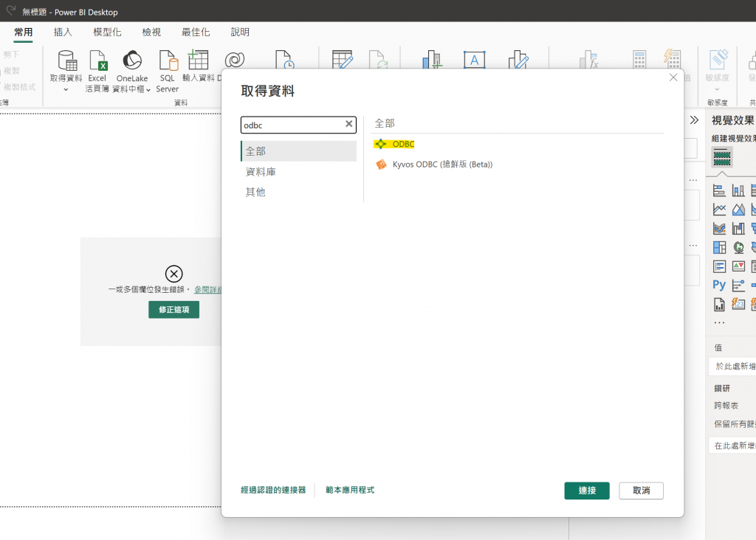The width and height of the screenshot is (756, 540).
Task: Choose the paginated report visual icon
Action: [x=719, y=305]
